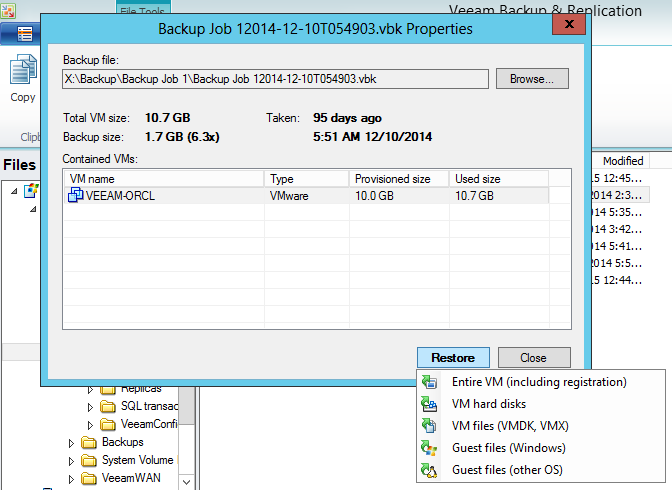
Task: Click the "95 days ago" value
Action: tap(347, 118)
